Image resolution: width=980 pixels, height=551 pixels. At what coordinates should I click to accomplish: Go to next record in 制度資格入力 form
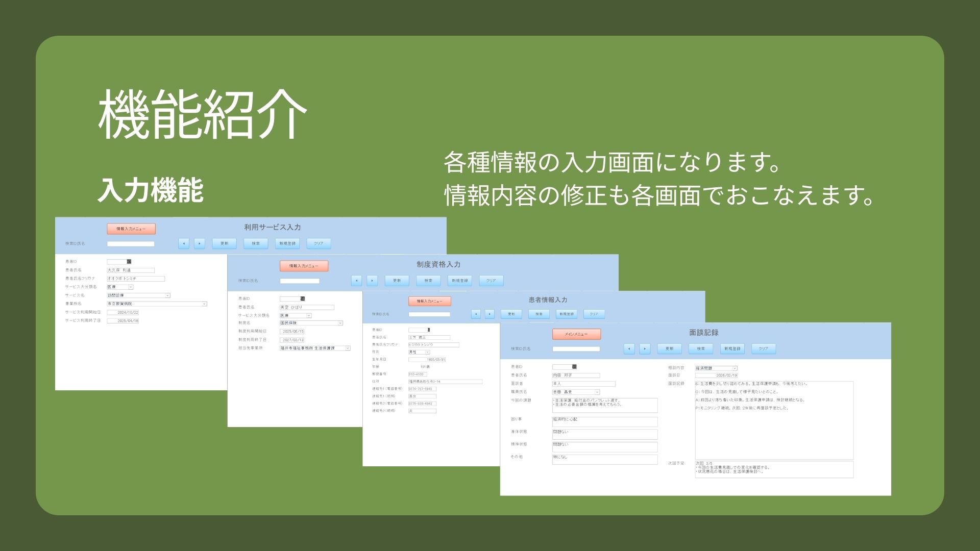pyautogui.click(x=373, y=281)
